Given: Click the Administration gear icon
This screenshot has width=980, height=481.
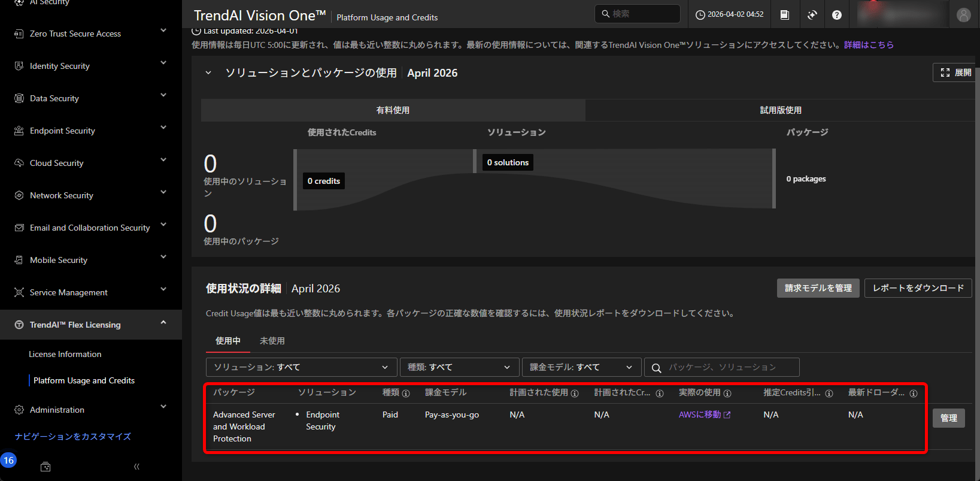Looking at the screenshot, I should pos(19,410).
